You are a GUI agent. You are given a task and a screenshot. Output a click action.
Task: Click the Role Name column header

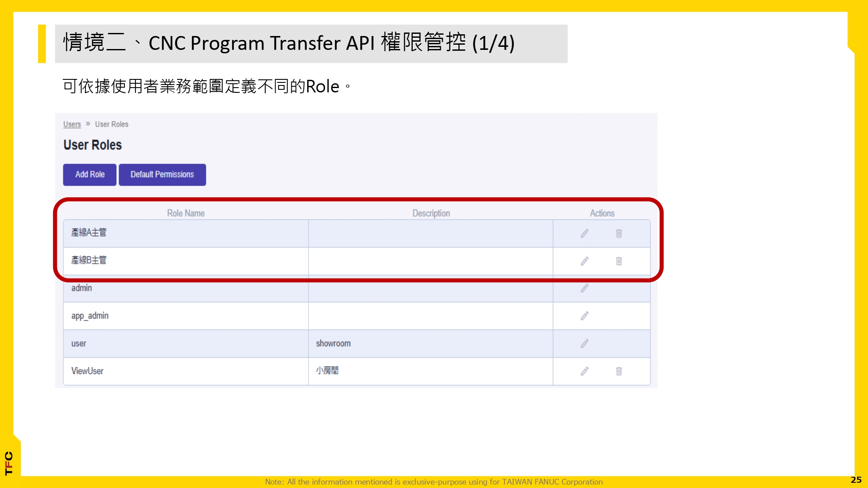[x=186, y=213]
